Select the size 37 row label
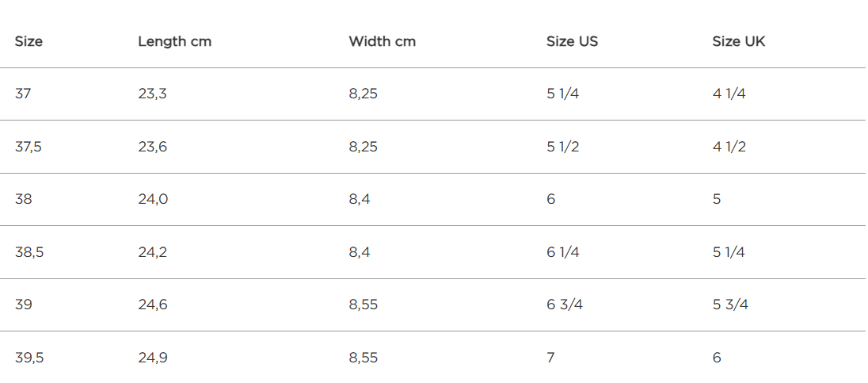Image resolution: width=868 pixels, height=383 pixels. [x=23, y=94]
